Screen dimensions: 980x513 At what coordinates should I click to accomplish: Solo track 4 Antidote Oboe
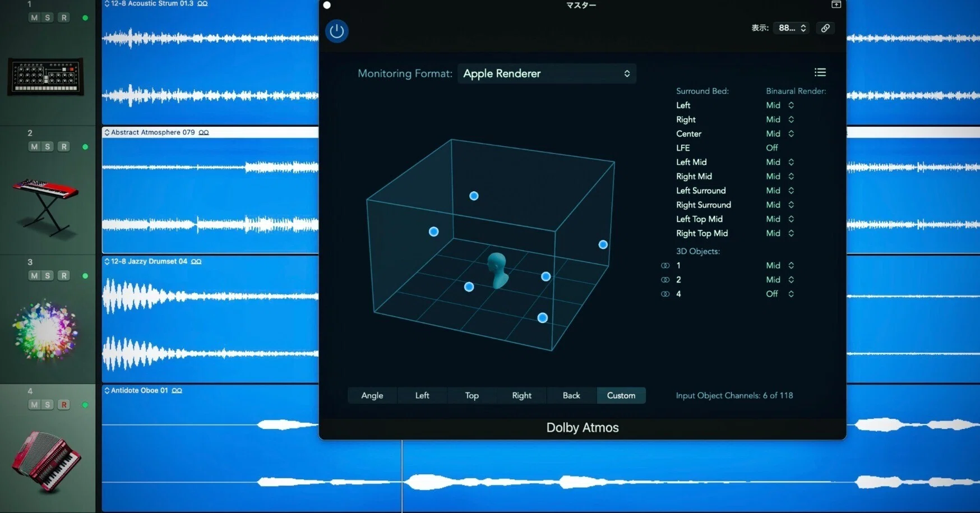[x=48, y=405]
